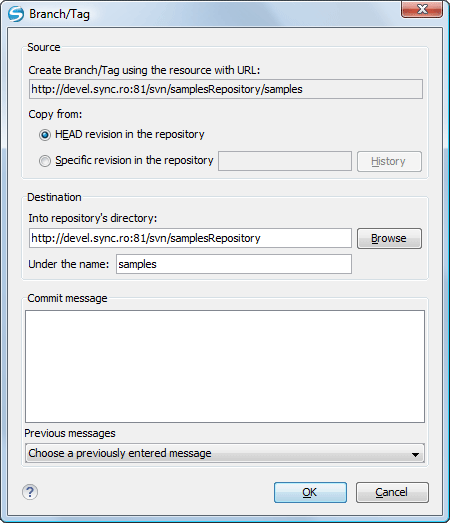Select HEAD revision in the repository radio

(x=45, y=135)
